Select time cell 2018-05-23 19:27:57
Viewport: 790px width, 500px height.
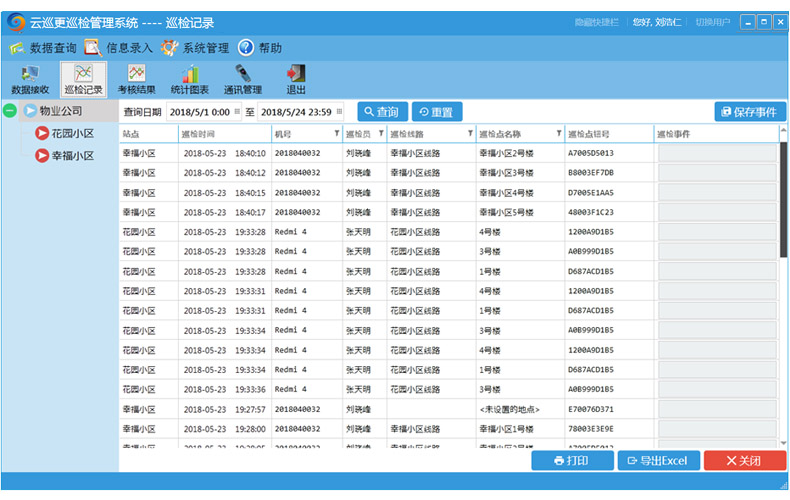click(224, 409)
